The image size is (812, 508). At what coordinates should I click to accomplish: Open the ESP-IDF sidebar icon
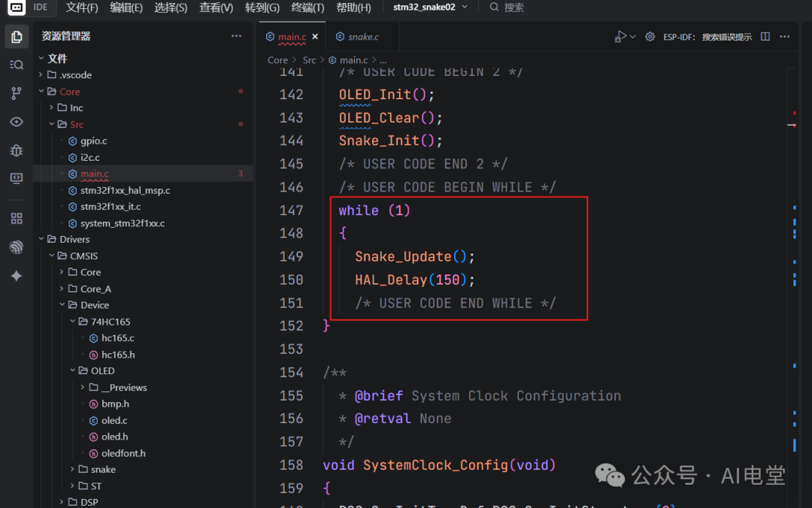[x=16, y=247]
